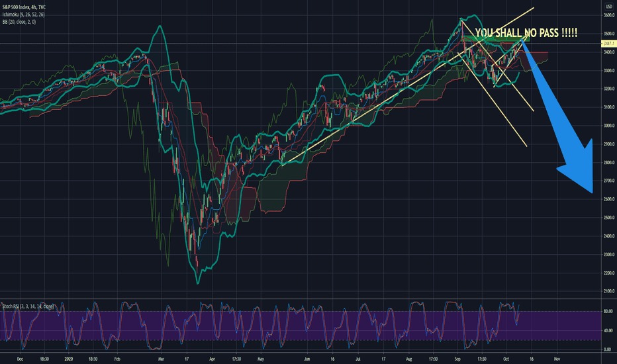The width and height of the screenshot is (617, 364).
Task: Click the 2200.0 price axis label
Action: (609, 273)
